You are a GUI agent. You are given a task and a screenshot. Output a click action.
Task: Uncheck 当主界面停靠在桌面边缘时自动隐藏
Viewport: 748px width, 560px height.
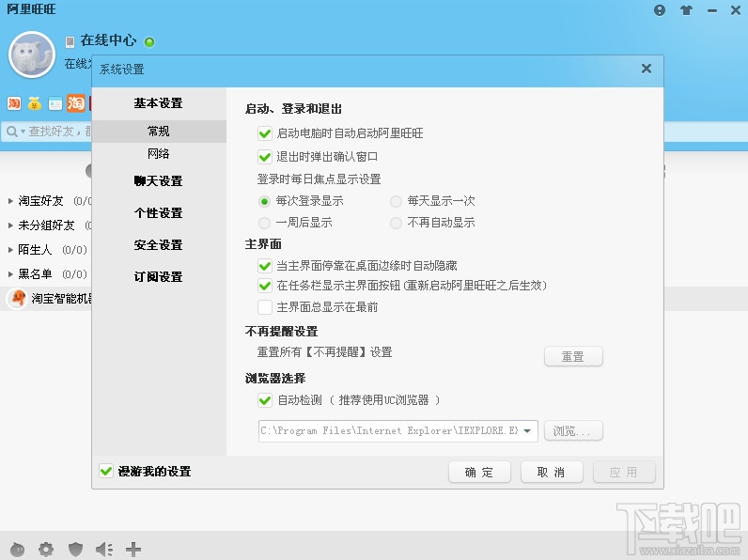[265, 266]
